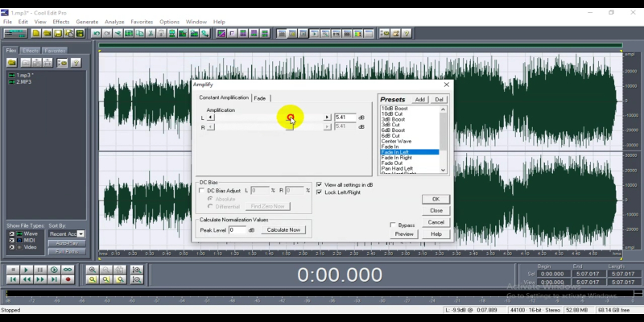Image resolution: width=644 pixels, height=322 pixels.
Task: Switch to the Fade tab
Action: click(260, 97)
